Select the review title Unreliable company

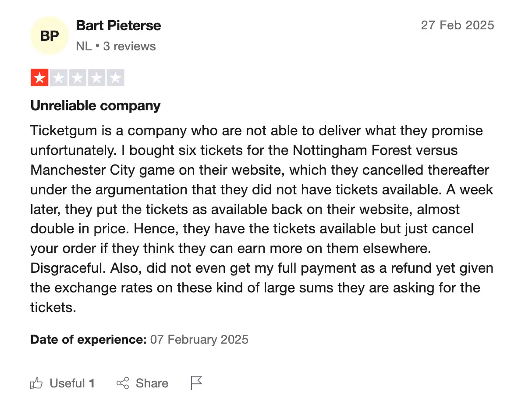pos(95,106)
